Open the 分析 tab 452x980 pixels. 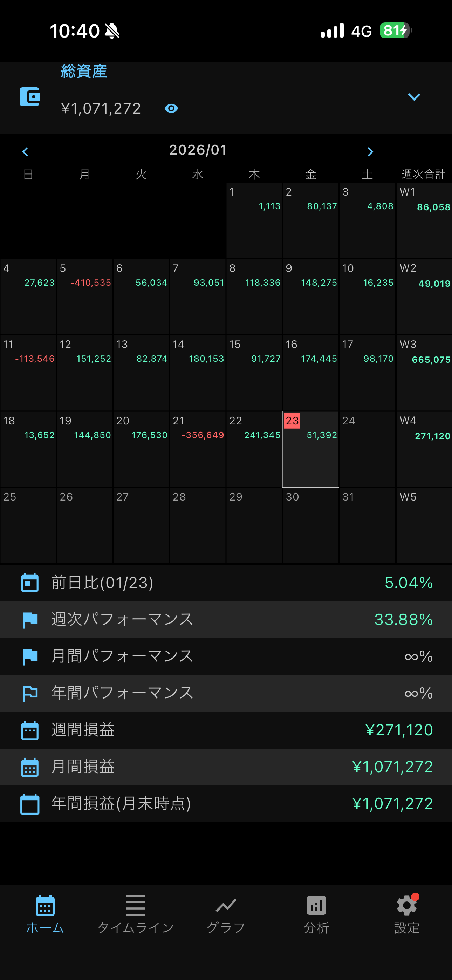coord(316,913)
